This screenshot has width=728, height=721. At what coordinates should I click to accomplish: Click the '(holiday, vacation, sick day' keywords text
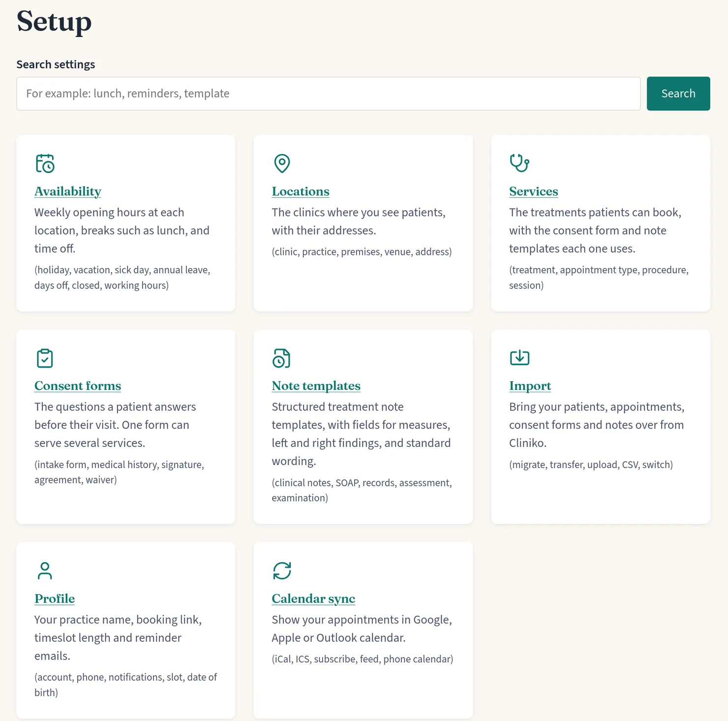[x=122, y=278]
